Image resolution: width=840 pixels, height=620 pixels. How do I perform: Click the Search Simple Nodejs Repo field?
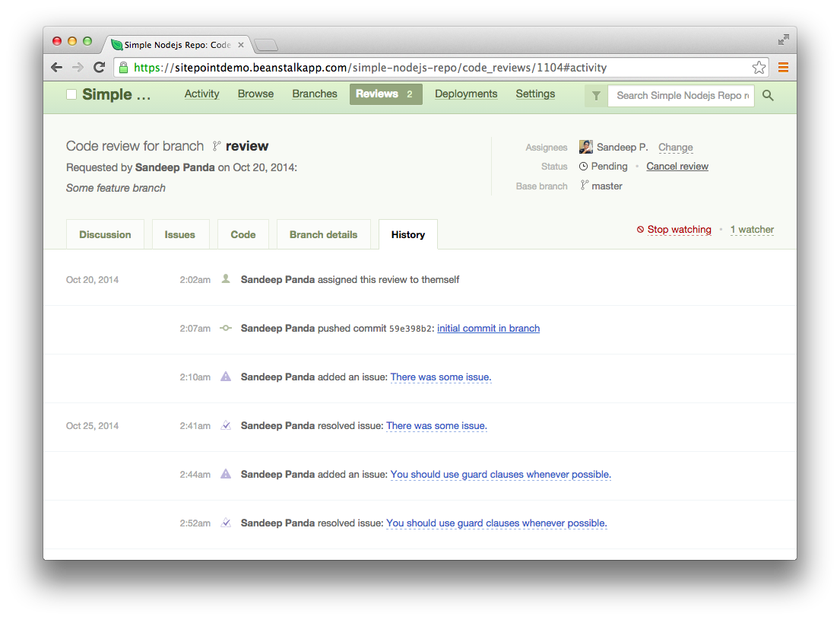pyautogui.click(x=682, y=96)
